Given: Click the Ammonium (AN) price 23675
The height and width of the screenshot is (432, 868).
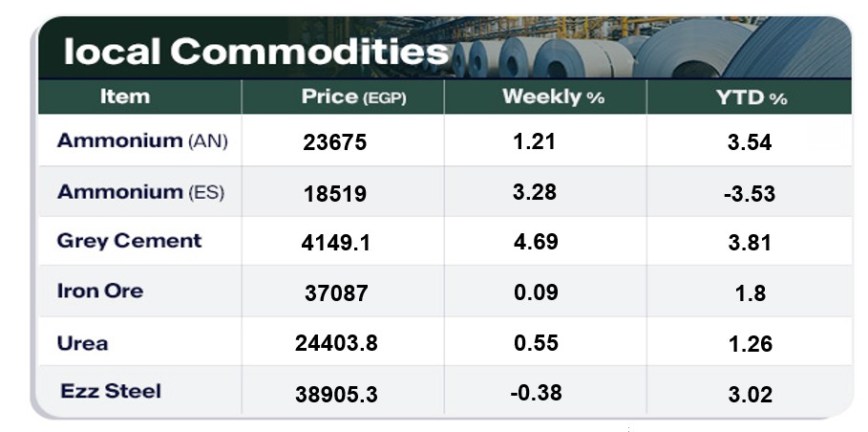Looking at the screenshot, I should coord(334,143).
